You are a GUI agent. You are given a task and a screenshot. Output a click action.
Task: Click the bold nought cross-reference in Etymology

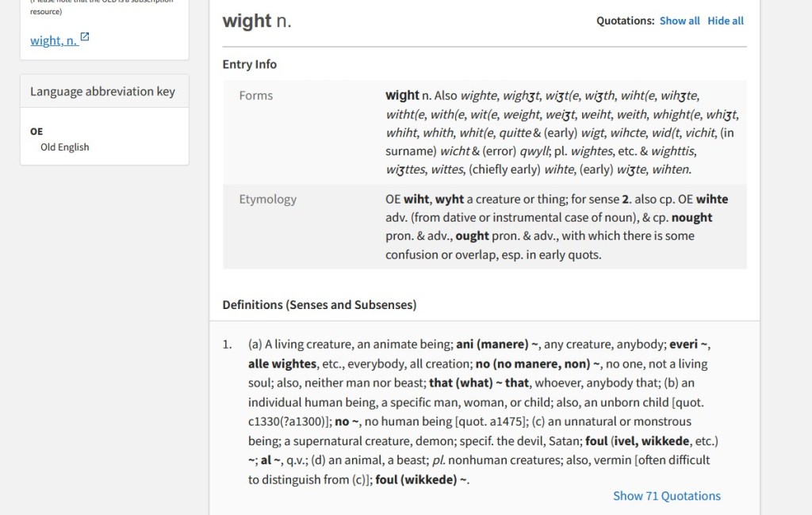tap(691, 218)
